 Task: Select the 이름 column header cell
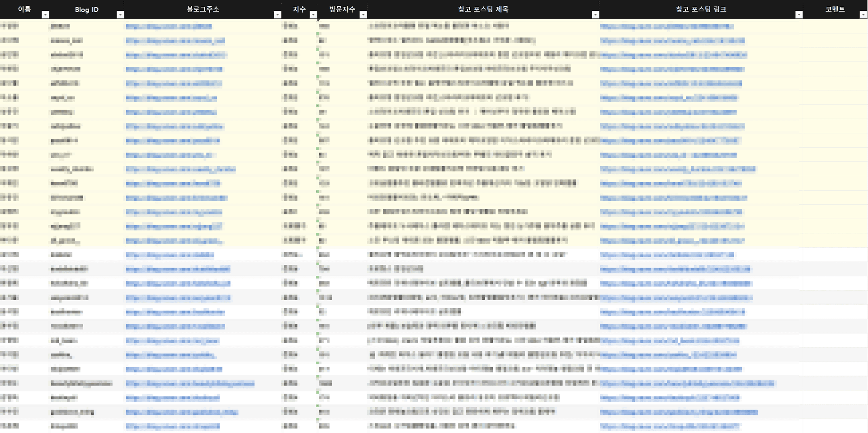coord(25,9)
